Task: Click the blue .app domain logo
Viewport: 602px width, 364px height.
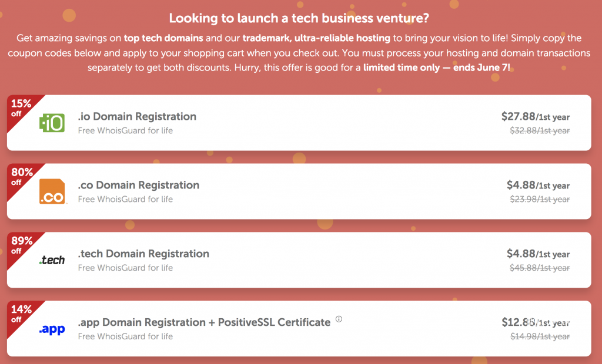Action: tap(52, 329)
